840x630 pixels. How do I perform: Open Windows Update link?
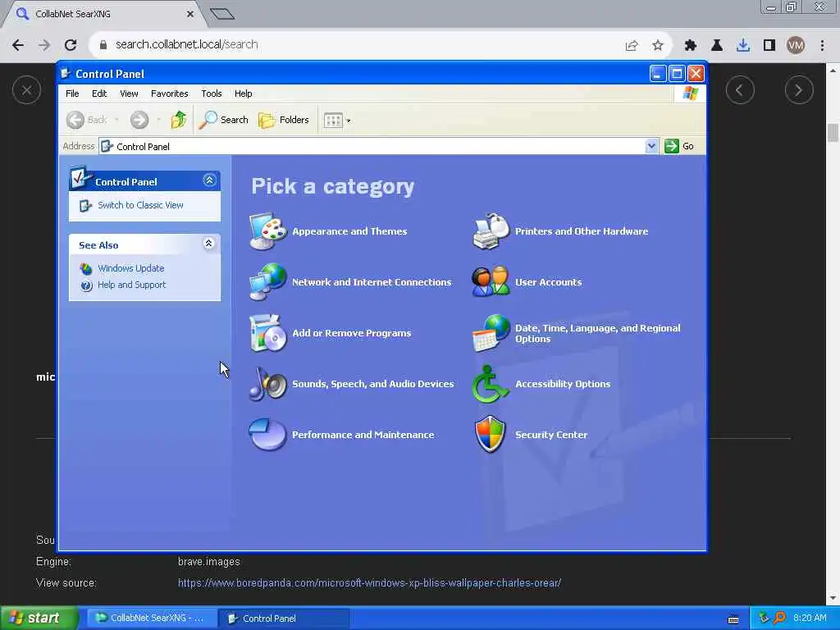coord(130,268)
